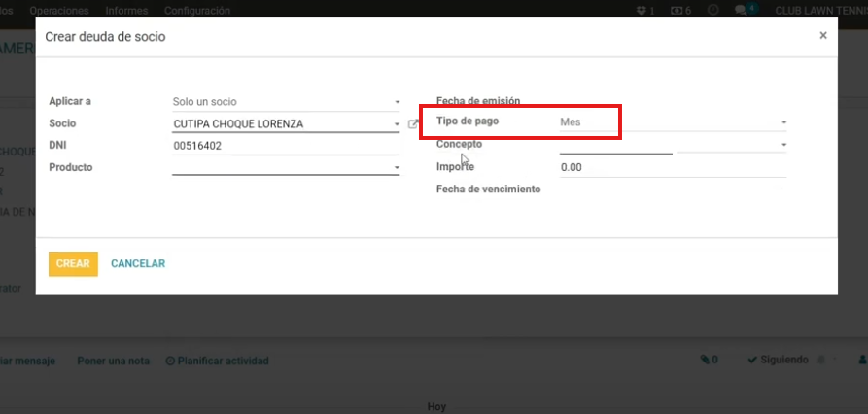
Task: Close the Crear deuda de socio dialog
Action: tap(823, 35)
